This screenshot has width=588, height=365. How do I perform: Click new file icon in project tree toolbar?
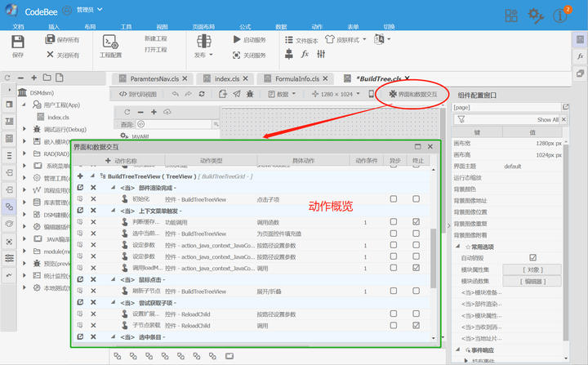pyautogui.click(x=60, y=78)
